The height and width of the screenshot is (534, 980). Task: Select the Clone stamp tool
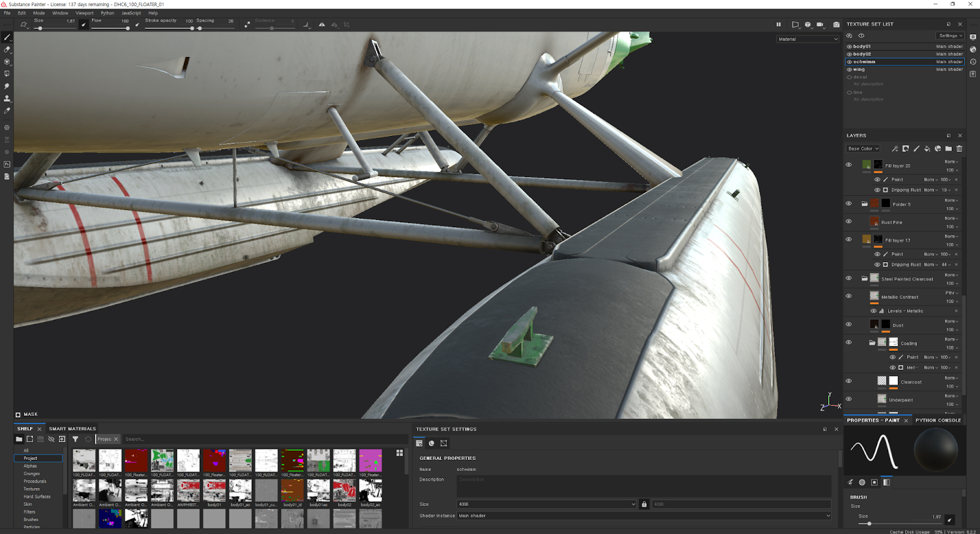[x=7, y=99]
